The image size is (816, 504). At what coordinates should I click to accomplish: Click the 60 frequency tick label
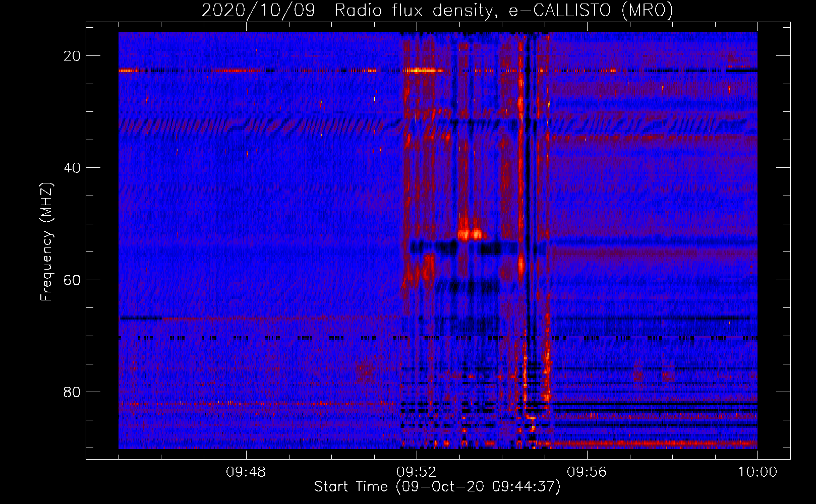pos(72,280)
